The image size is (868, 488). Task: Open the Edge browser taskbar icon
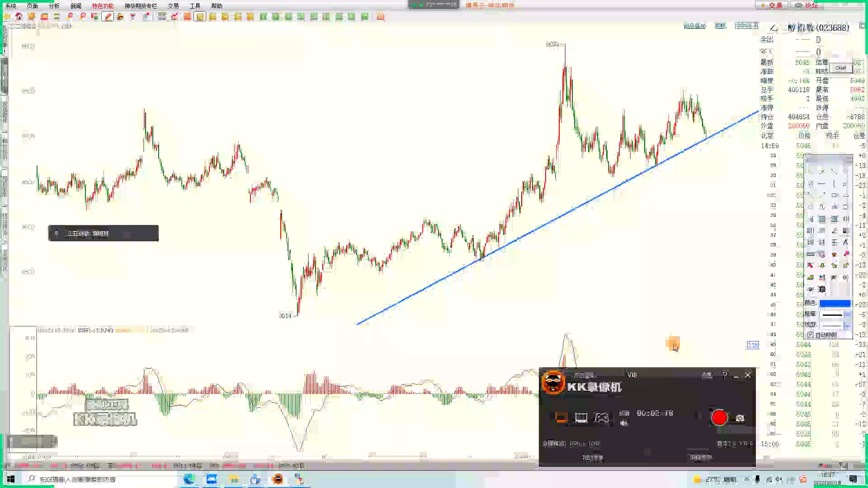click(189, 479)
